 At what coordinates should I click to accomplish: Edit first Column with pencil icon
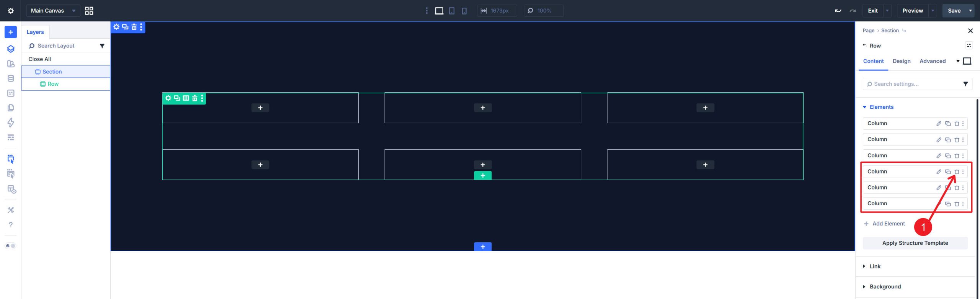[939, 124]
